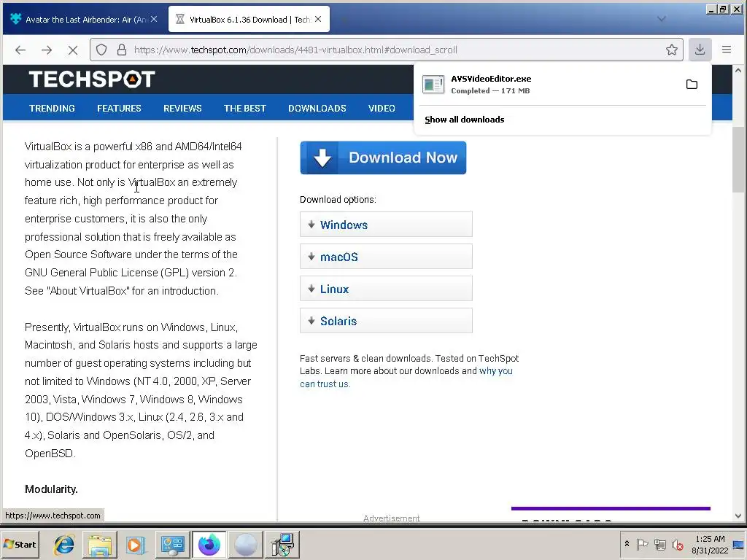Open the REVIEWS navigation item
Viewport: 747px width, 560px height.
tap(182, 108)
